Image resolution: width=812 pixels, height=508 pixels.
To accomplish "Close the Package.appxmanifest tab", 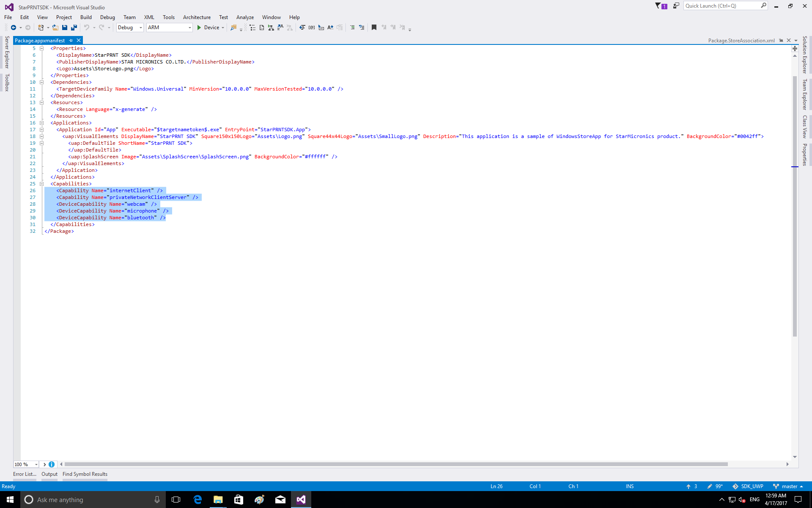I will point(79,41).
